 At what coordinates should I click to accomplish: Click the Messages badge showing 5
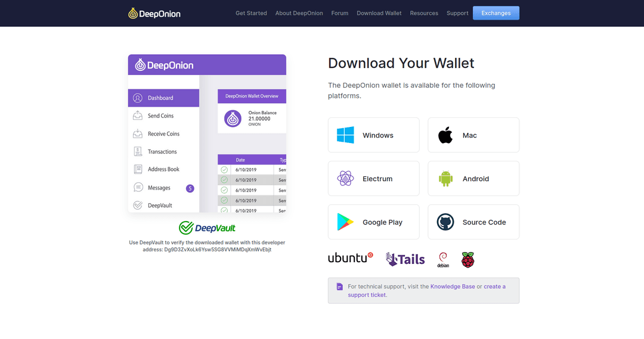(x=190, y=188)
